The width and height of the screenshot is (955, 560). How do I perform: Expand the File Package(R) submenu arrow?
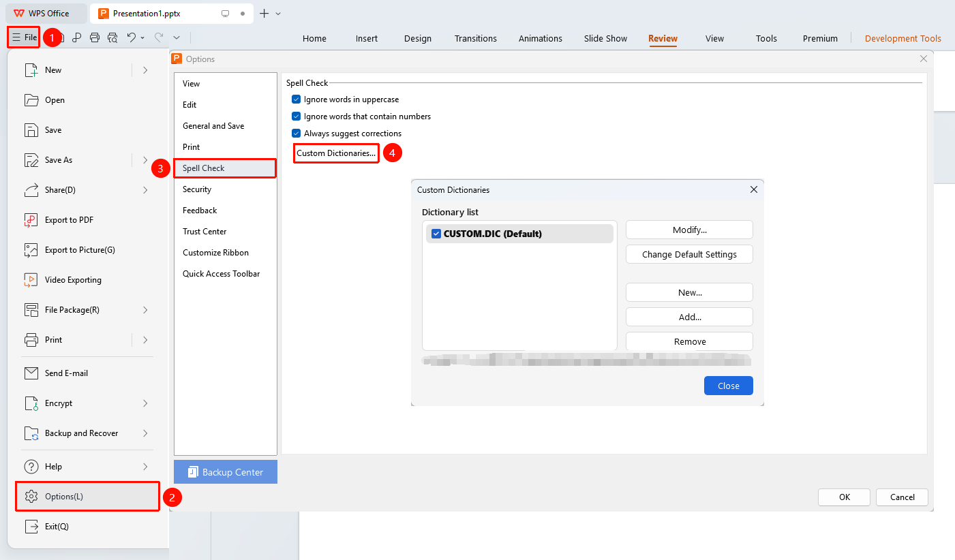[x=145, y=310]
